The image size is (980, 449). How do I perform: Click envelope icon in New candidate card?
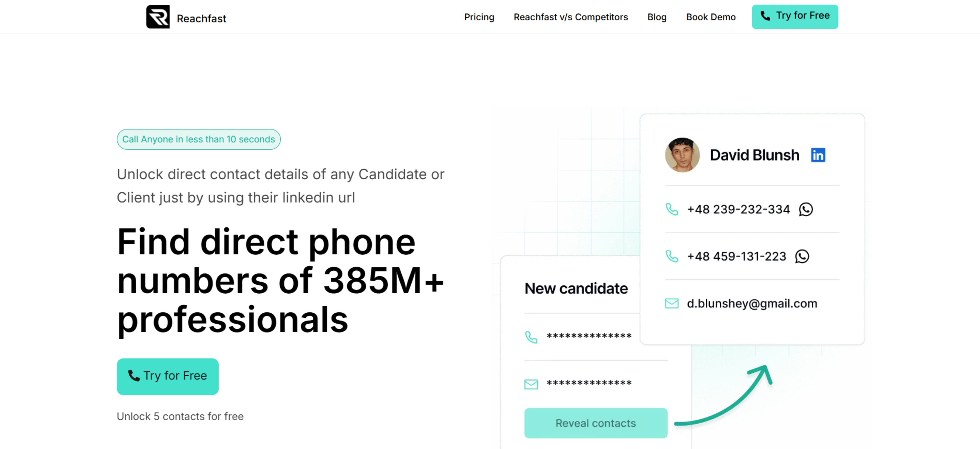531,384
